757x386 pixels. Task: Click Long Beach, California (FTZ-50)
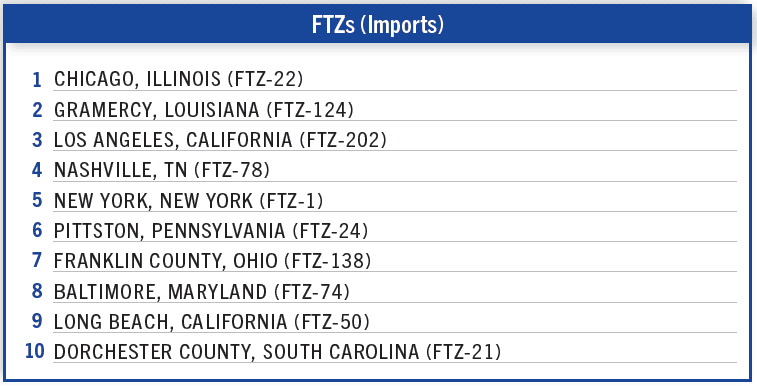click(x=211, y=321)
